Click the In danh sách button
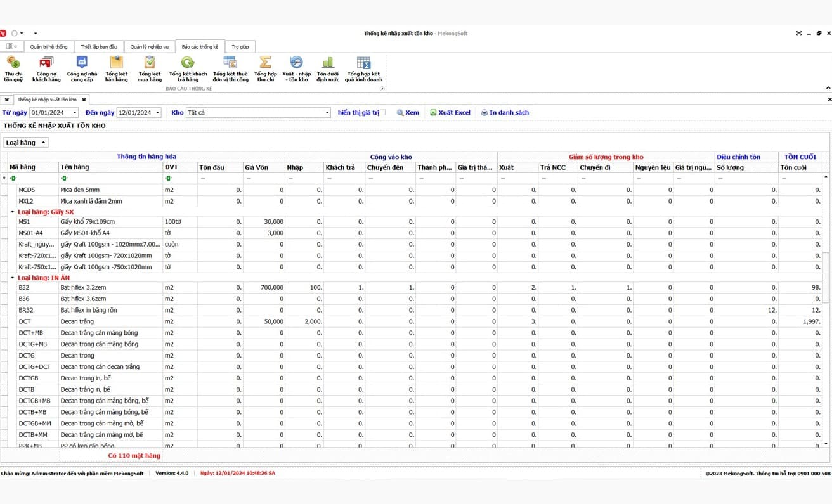The height and width of the screenshot is (504, 832). 505,113
